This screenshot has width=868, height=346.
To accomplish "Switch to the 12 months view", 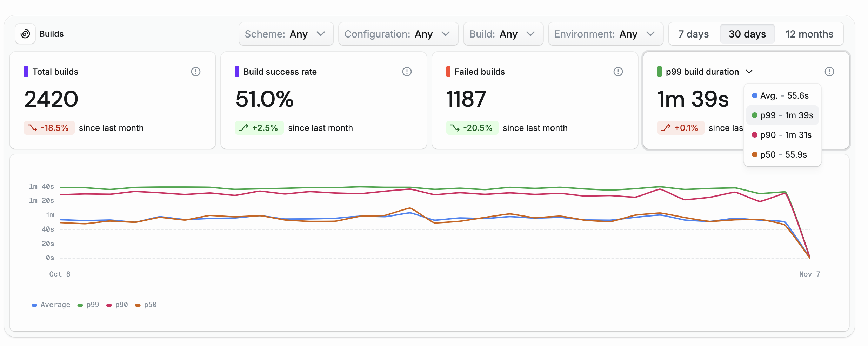I will pos(809,34).
